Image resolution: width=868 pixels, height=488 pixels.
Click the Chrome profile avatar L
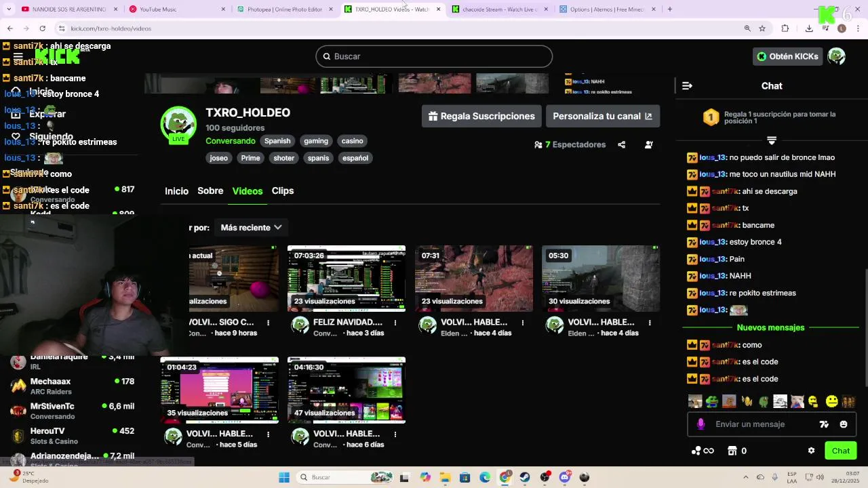[842, 28]
